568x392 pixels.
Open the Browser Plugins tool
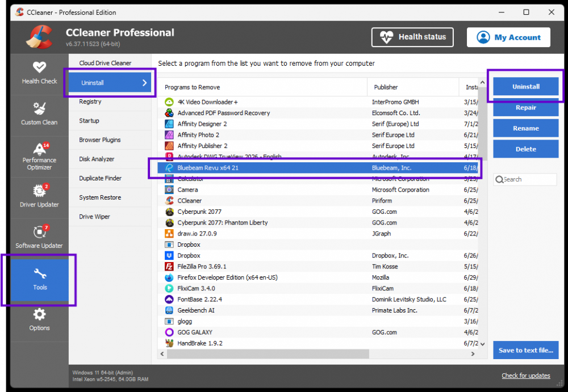110,140
